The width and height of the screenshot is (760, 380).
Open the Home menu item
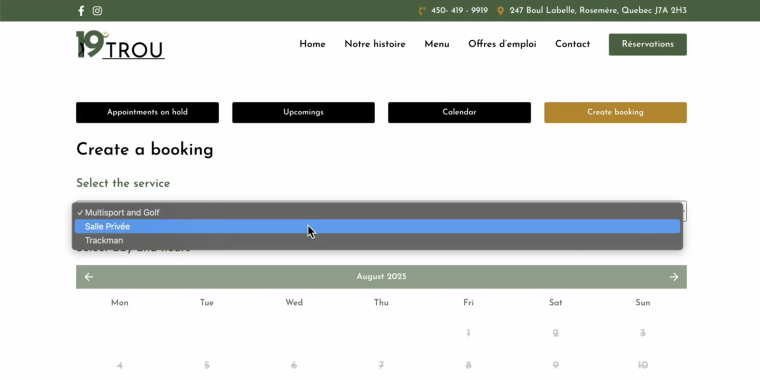[312, 44]
